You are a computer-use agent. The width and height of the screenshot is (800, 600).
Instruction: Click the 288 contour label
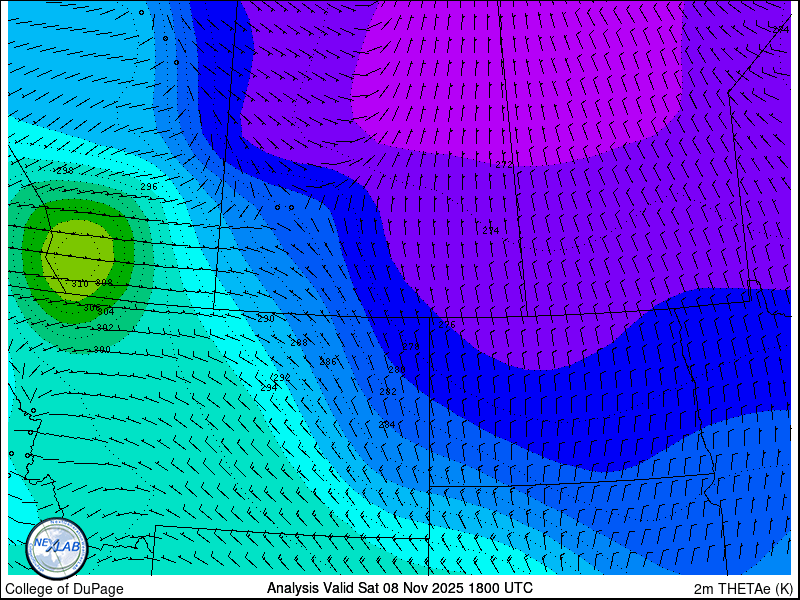tap(298, 343)
